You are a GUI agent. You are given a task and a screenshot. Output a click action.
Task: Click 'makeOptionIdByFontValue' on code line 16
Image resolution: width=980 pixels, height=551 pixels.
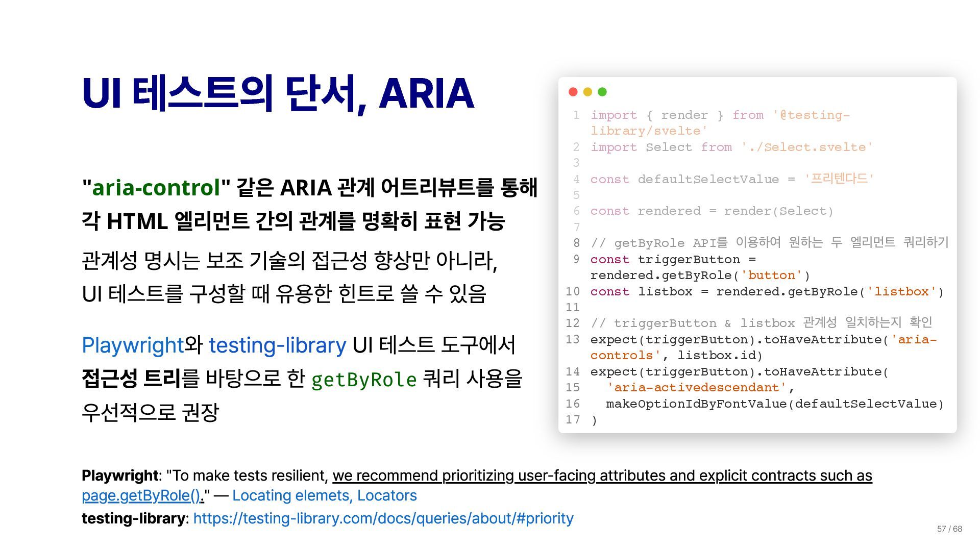click(x=697, y=404)
